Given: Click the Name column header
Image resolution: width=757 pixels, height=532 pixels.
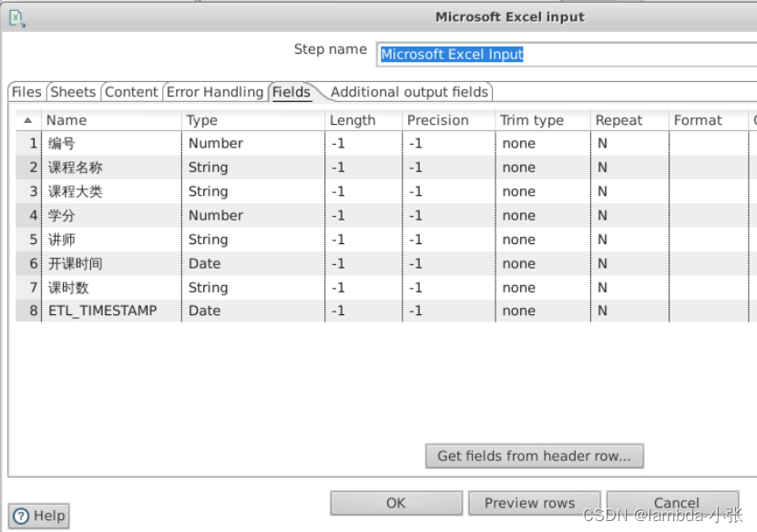Looking at the screenshot, I should (111, 120).
